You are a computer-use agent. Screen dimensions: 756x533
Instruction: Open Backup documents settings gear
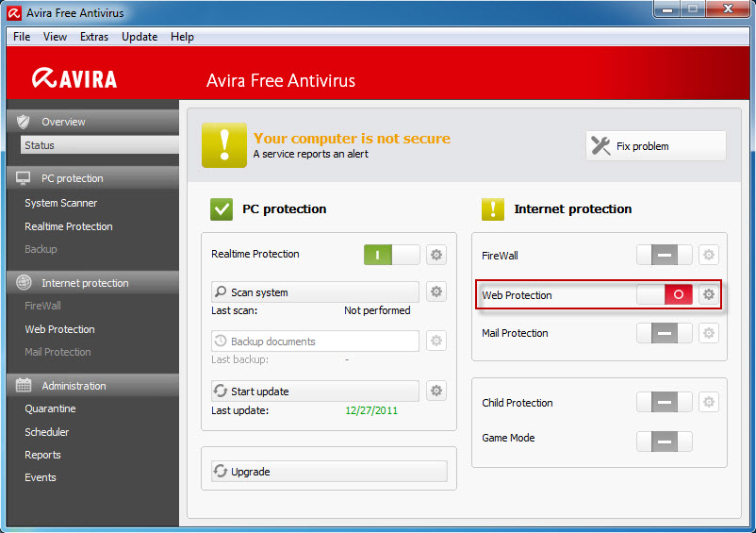(436, 341)
